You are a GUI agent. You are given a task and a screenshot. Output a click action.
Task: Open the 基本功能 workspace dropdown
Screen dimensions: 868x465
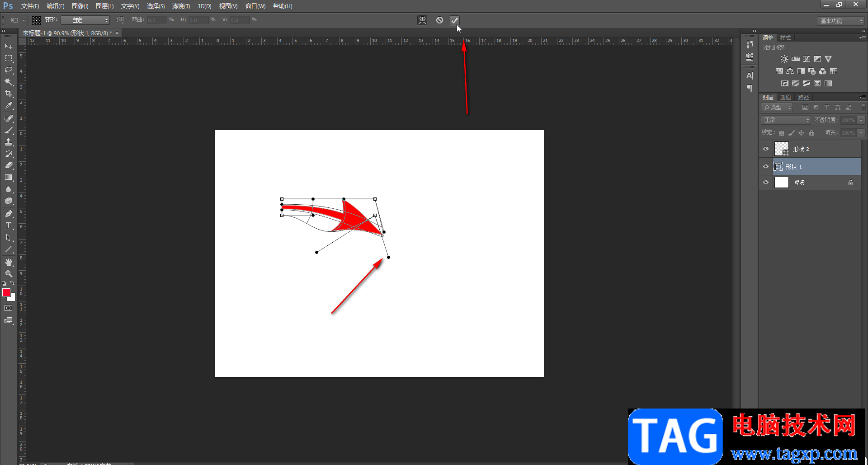tap(841, 21)
